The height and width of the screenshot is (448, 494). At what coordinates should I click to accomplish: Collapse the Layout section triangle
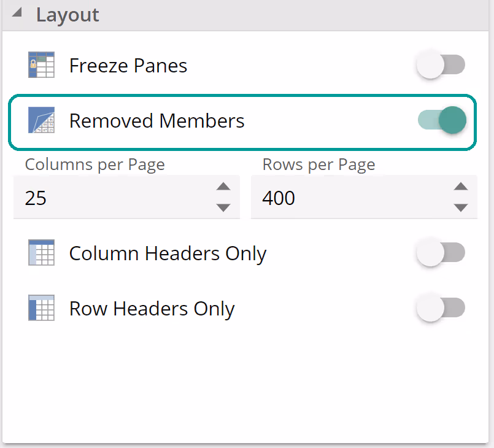(x=17, y=14)
